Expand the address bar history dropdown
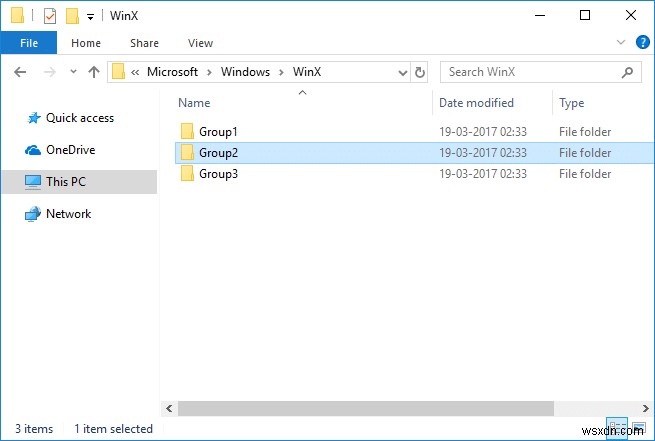655x441 pixels. point(402,72)
